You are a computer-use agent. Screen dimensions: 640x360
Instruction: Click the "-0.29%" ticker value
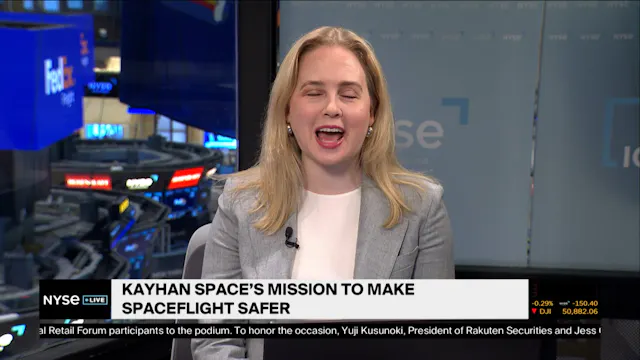point(542,303)
